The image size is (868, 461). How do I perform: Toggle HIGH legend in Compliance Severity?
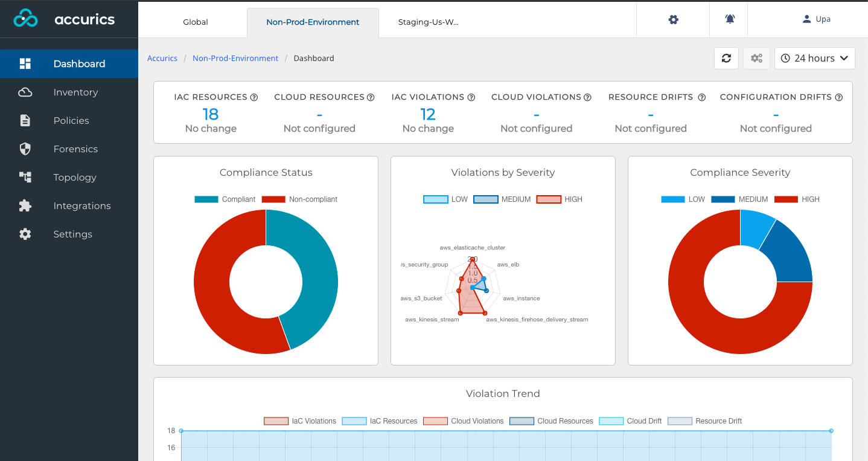point(797,199)
